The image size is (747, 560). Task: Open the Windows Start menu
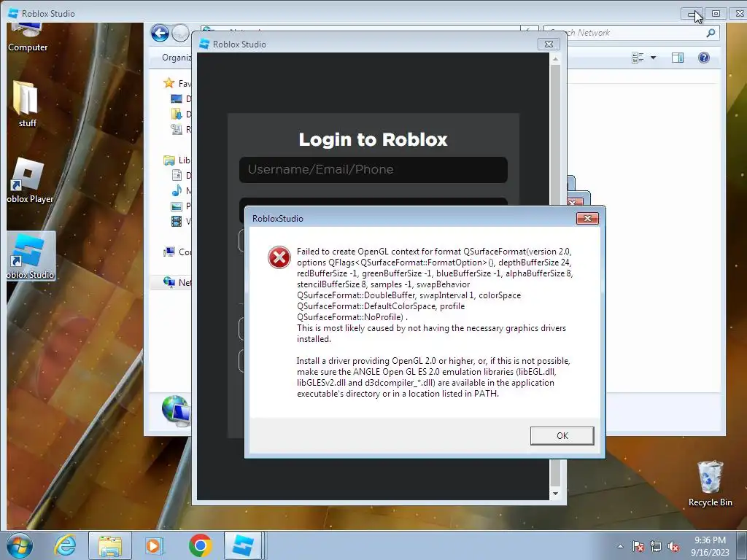pos(19,545)
